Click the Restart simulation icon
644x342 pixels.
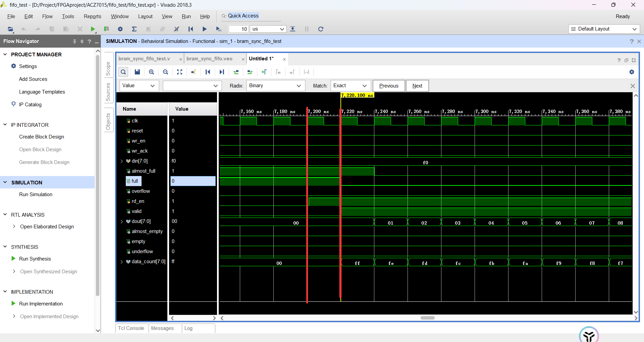coord(191,29)
